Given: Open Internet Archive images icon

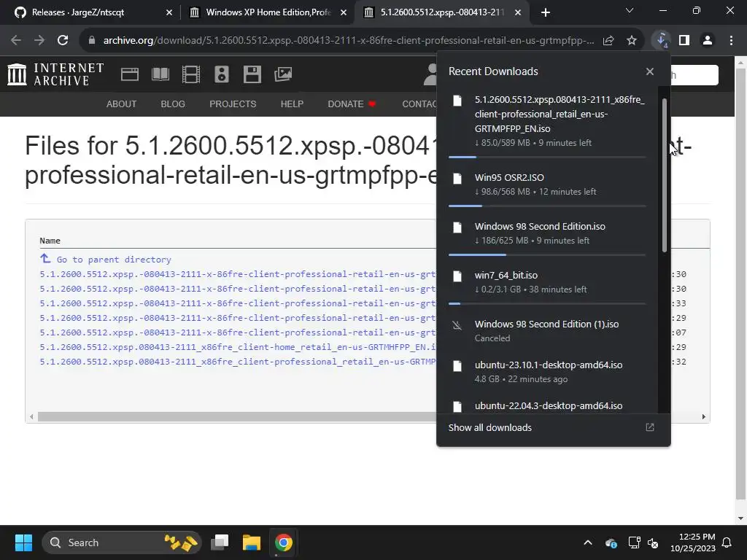Looking at the screenshot, I should click(283, 74).
